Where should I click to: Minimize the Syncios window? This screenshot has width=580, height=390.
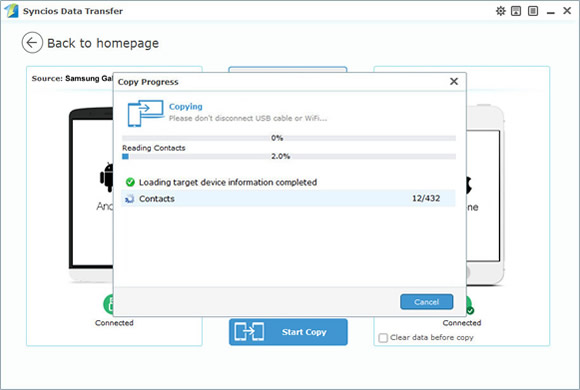(551, 12)
